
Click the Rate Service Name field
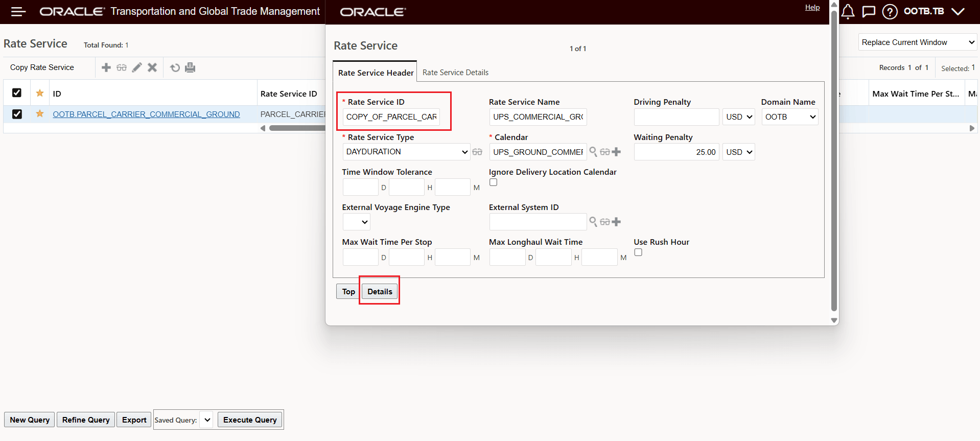(538, 117)
